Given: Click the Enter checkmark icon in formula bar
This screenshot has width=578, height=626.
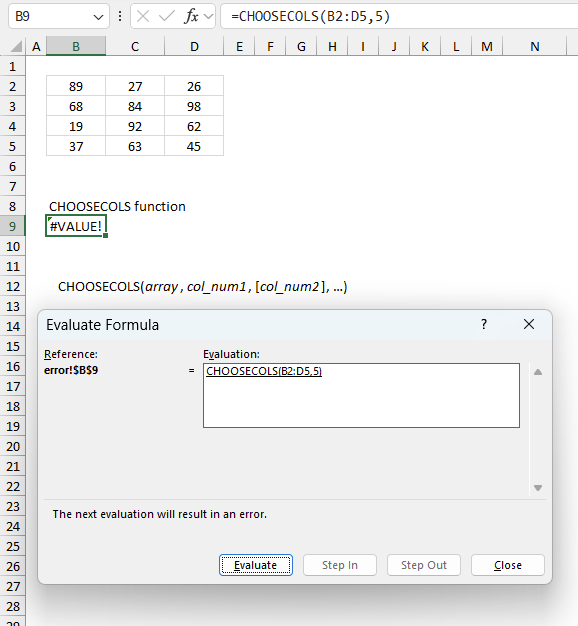Looking at the screenshot, I should coord(166,16).
